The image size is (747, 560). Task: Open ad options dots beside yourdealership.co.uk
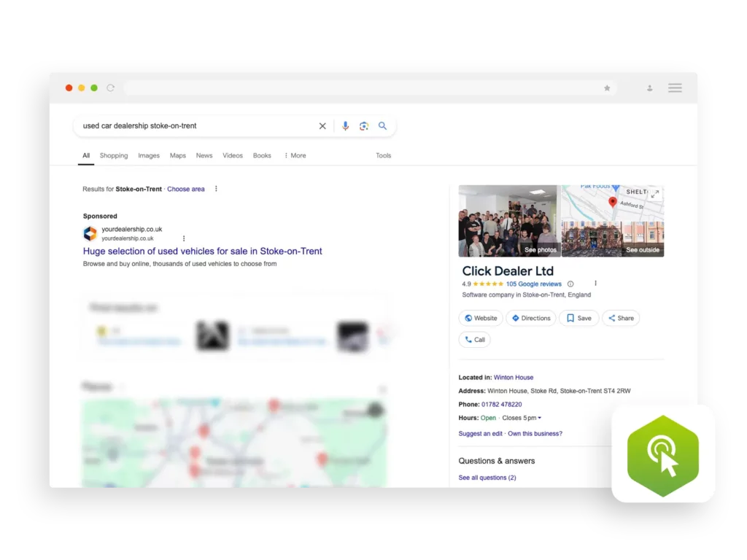click(x=184, y=238)
